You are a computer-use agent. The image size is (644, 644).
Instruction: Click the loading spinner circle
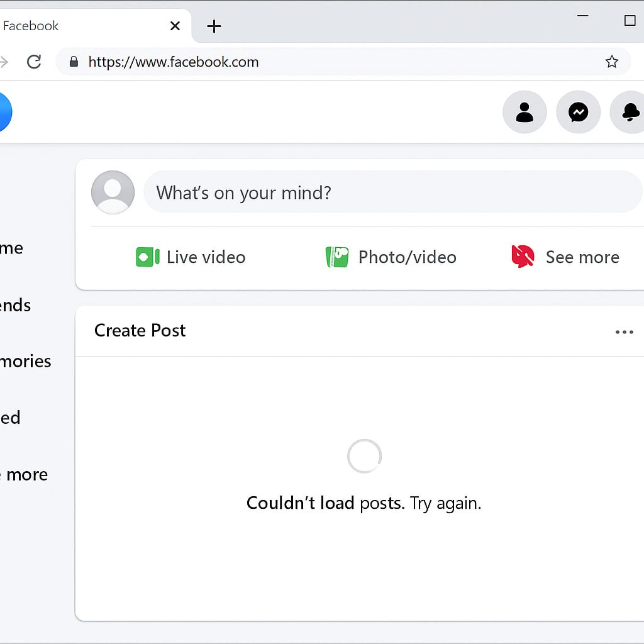click(x=365, y=457)
